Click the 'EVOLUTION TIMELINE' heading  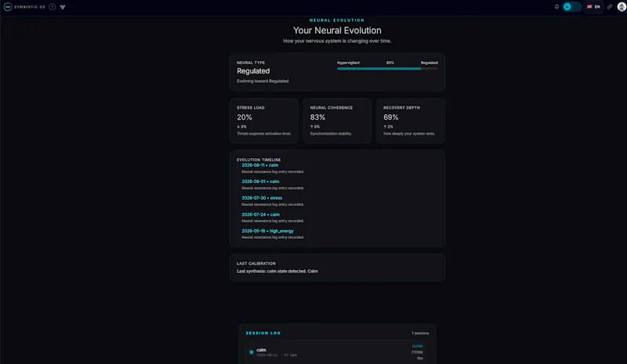[x=259, y=160]
